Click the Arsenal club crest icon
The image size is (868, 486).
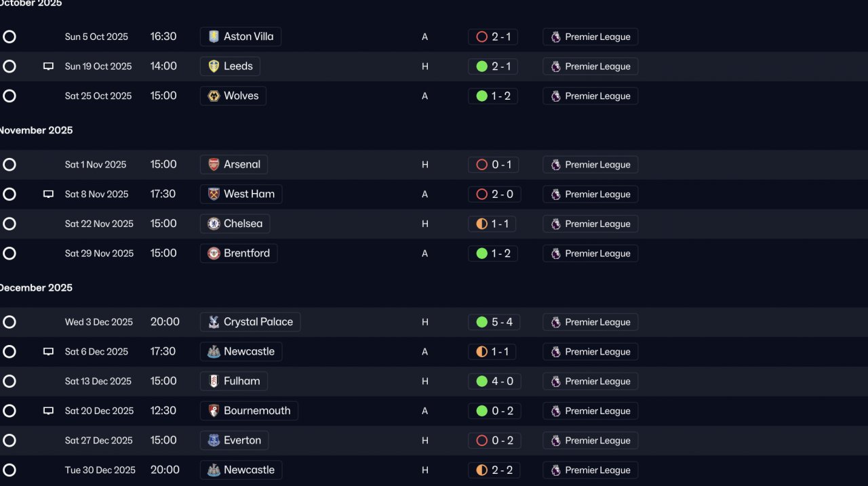coord(214,165)
